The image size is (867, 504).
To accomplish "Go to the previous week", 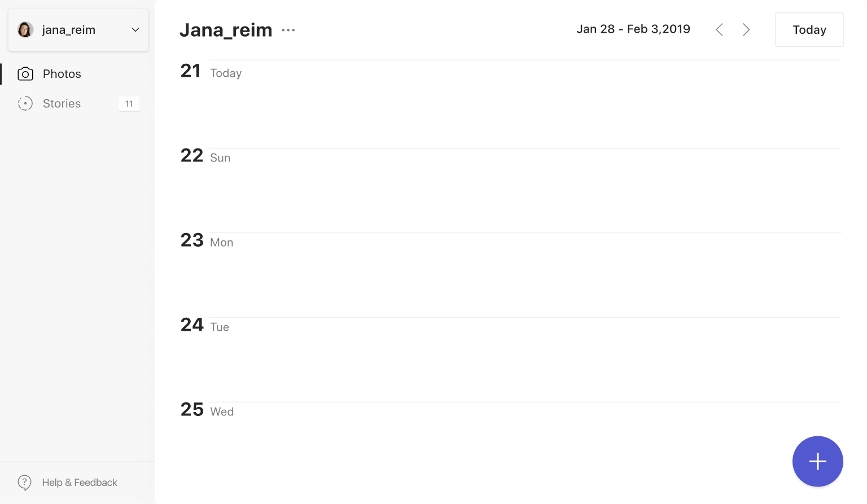I will [x=719, y=30].
